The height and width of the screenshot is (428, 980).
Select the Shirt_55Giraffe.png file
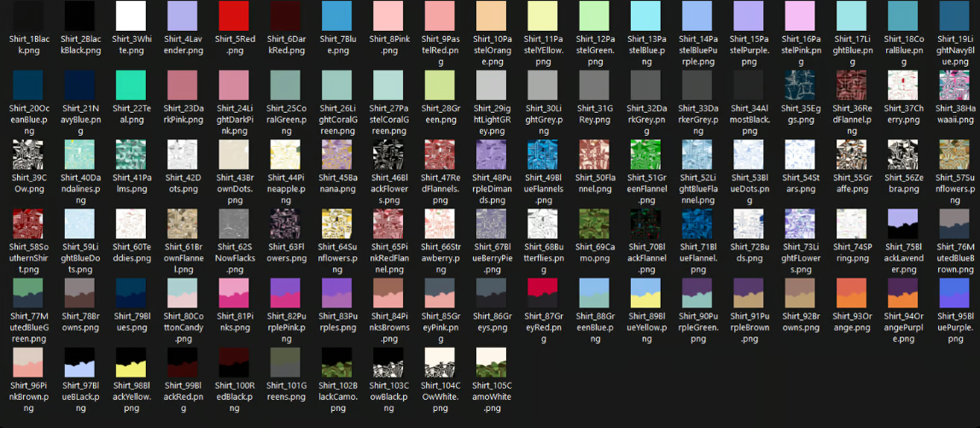pos(851,155)
